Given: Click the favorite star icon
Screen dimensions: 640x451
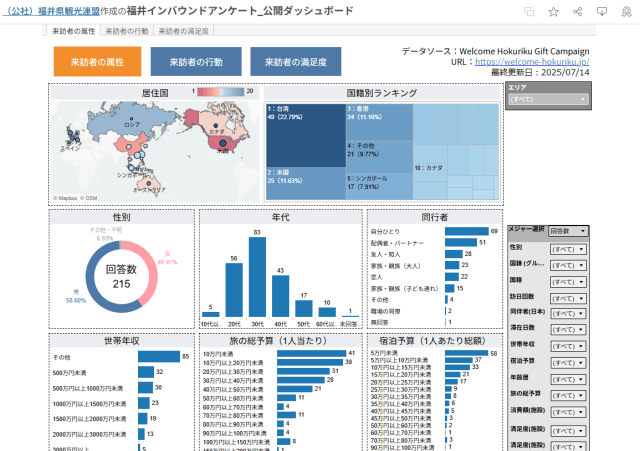Looking at the screenshot, I should [553, 11].
